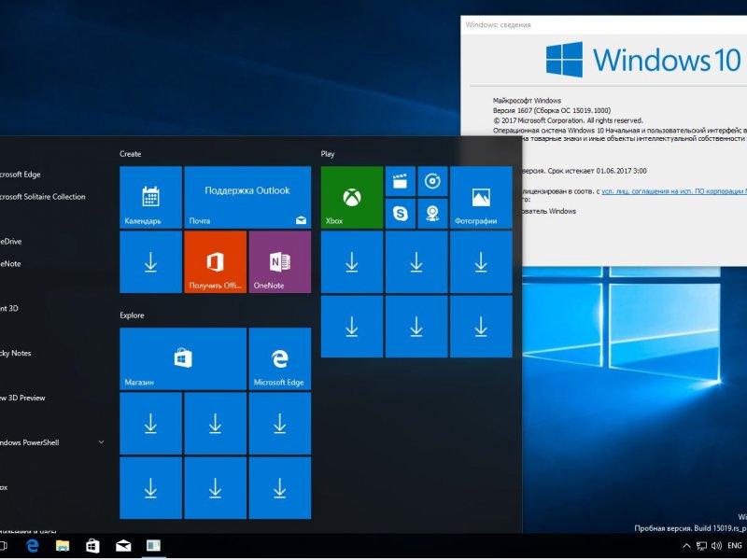Viewport: 747px width, 560px height.
Task: Open the Фотографии photos tile
Action: pos(481,197)
